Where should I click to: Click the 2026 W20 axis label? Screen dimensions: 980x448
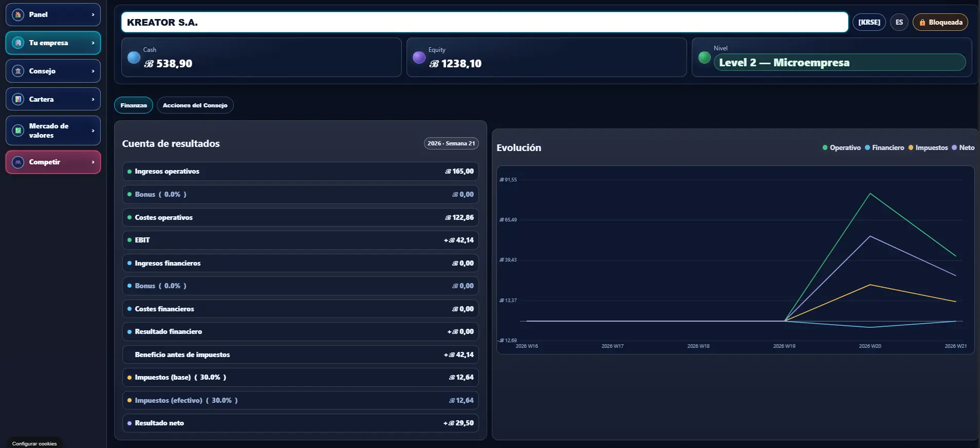[870, 346]
